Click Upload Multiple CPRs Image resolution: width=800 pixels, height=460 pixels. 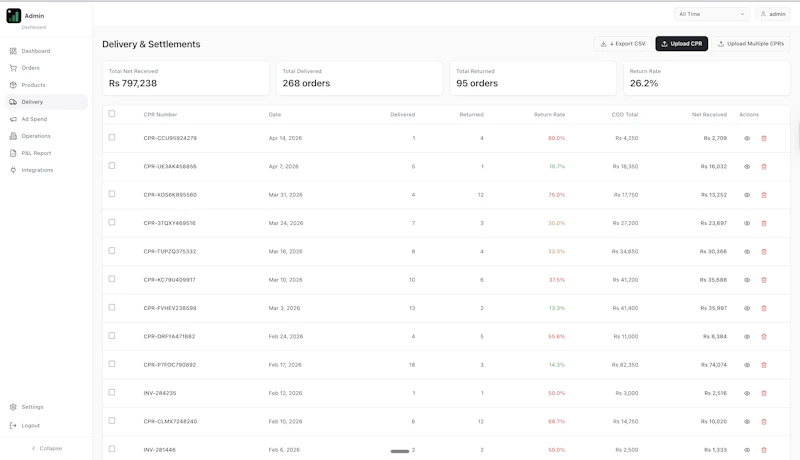tap(751, 44)
